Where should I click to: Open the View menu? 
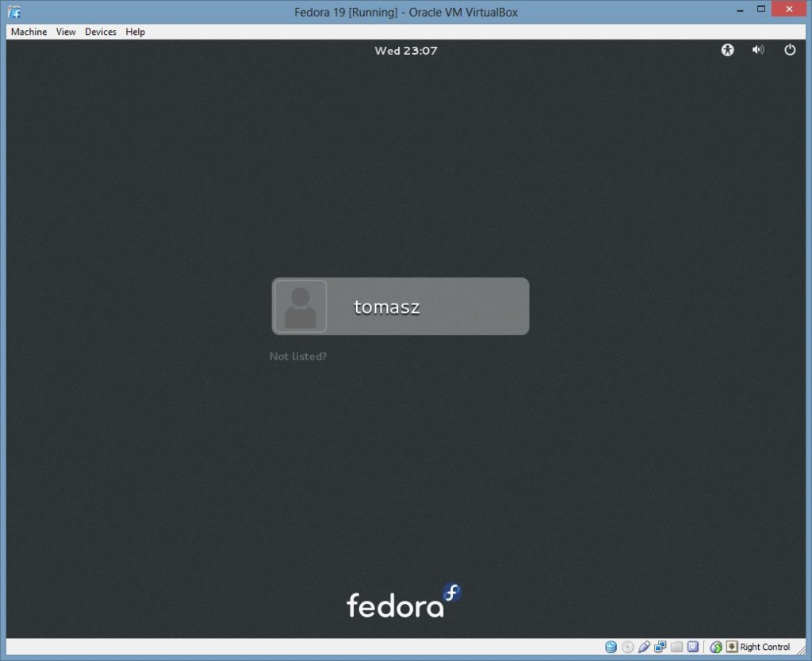pyautogui.click(x=66, y=32)
